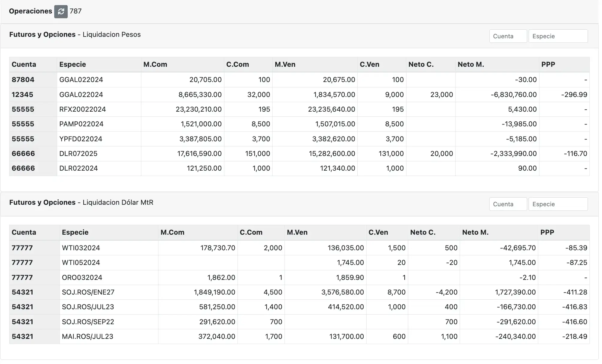Click the ORO032024 especie cell
602x364 pixels.
tap(82, 277)
